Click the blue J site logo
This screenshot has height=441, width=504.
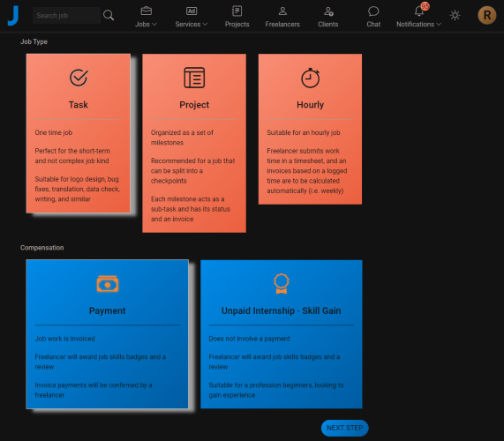13,15
